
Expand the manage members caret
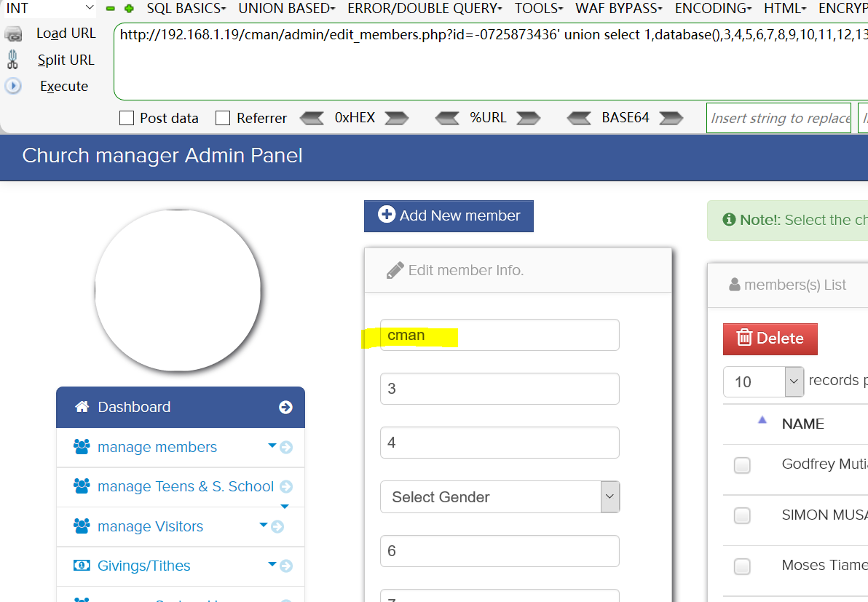[272, 445]
